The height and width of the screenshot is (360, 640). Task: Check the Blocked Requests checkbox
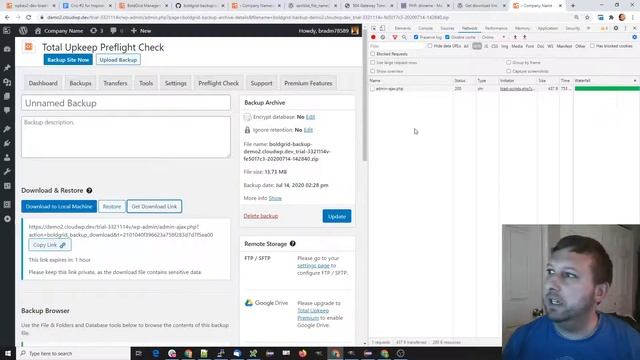tap(373, 54)
